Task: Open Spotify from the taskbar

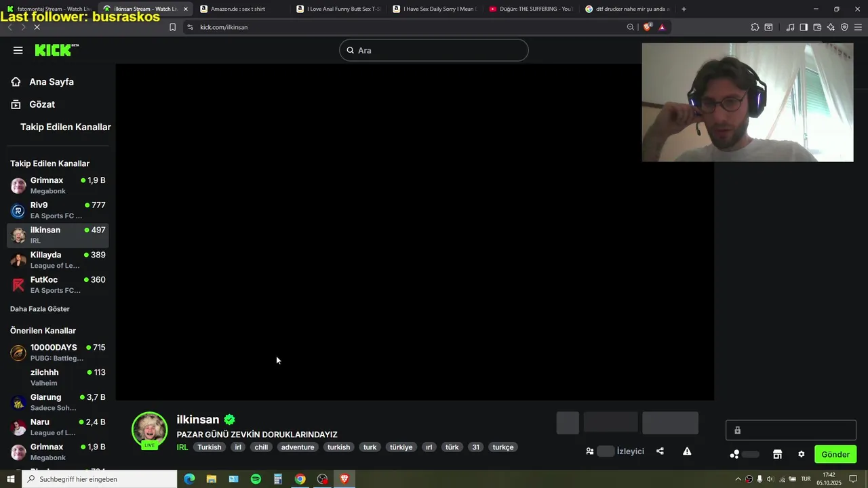Action: [x=256, y=479]
